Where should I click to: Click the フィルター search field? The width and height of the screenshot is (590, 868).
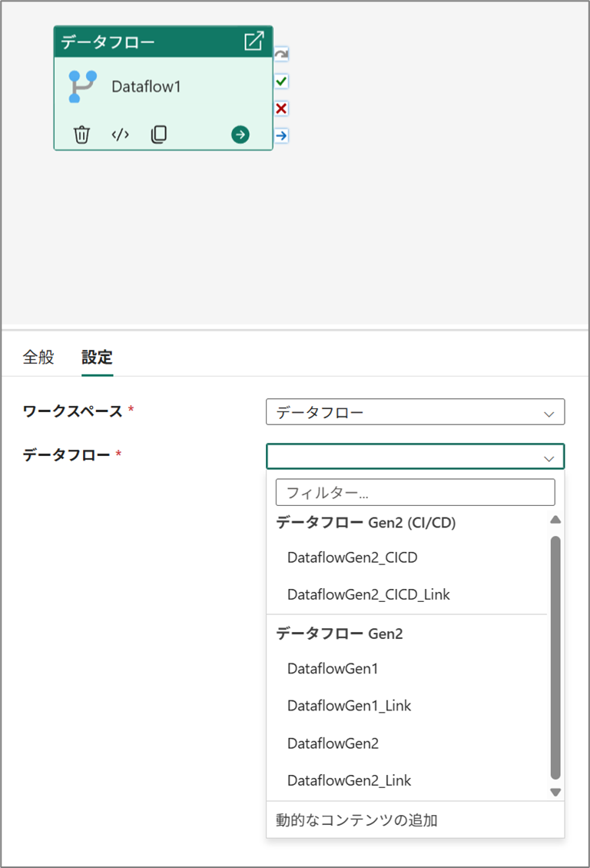416,492
